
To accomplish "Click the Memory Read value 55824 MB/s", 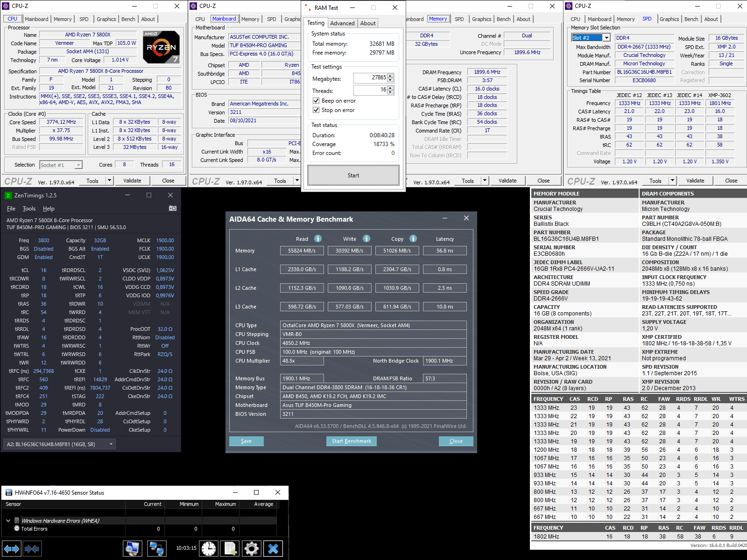I will coord(302,251).
